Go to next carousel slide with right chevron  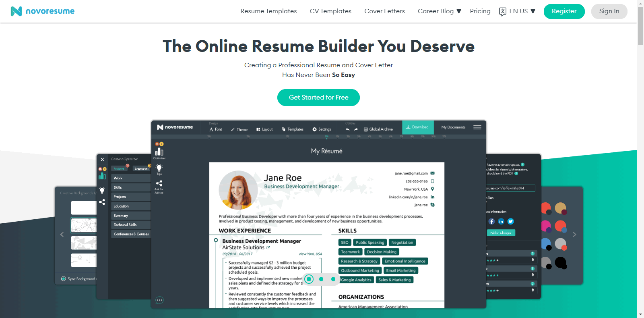[574, 235]
